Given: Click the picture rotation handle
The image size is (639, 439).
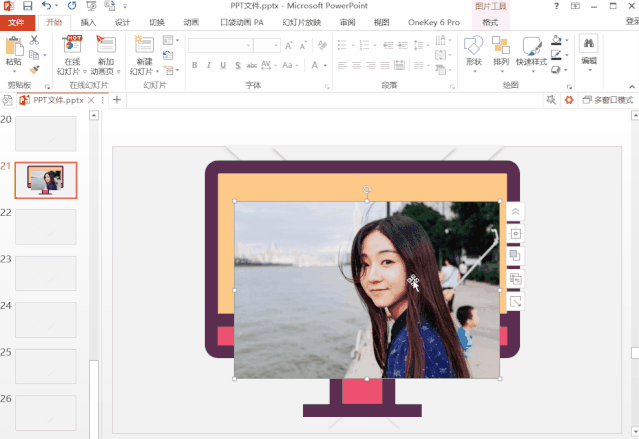Looking at the screenshot, I should click(367, 189).
